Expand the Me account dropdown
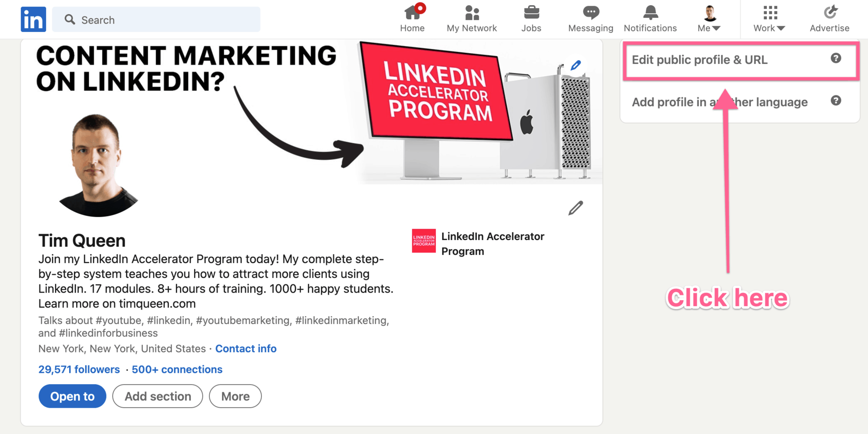This screenshot has height=434, width=868. (709, 19)
